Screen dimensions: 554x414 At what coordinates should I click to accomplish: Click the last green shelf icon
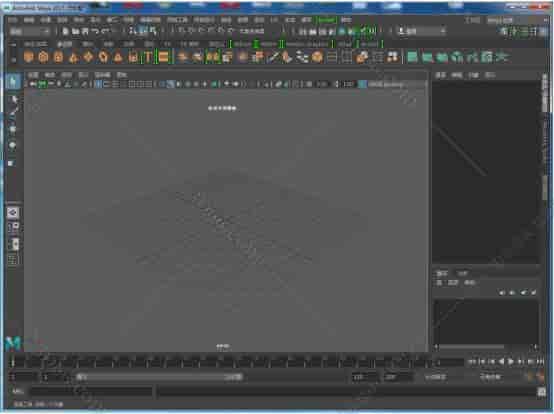click(502, 57)
